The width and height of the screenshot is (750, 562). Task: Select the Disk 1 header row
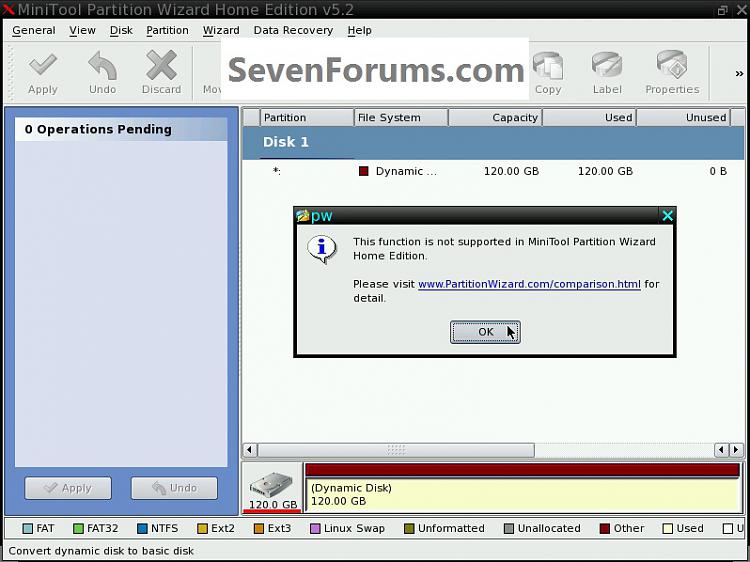tap(493, 142)
